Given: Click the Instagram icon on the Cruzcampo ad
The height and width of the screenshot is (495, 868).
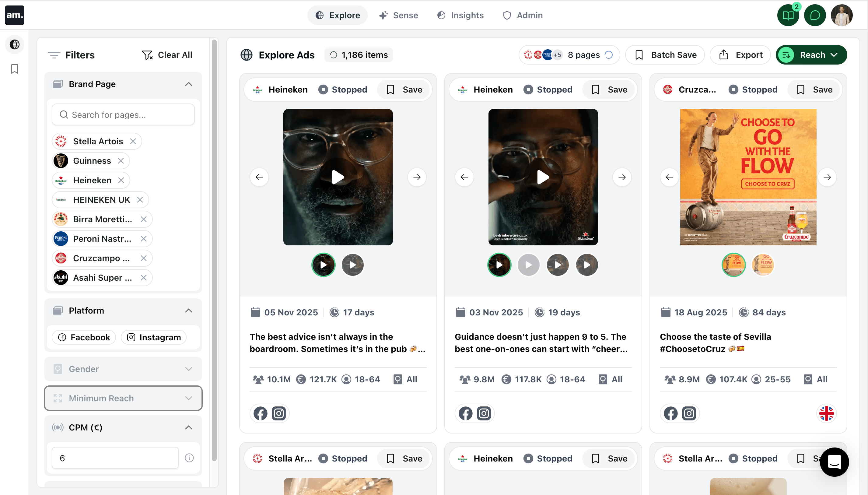Looking at the screenshot, I should pyautogui.click(x=690, y=413).
